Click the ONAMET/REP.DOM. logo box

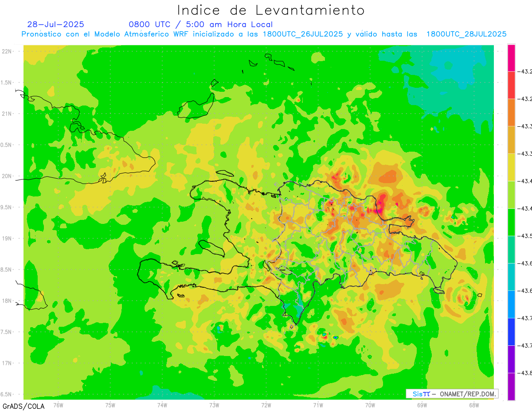coord(452,394)
